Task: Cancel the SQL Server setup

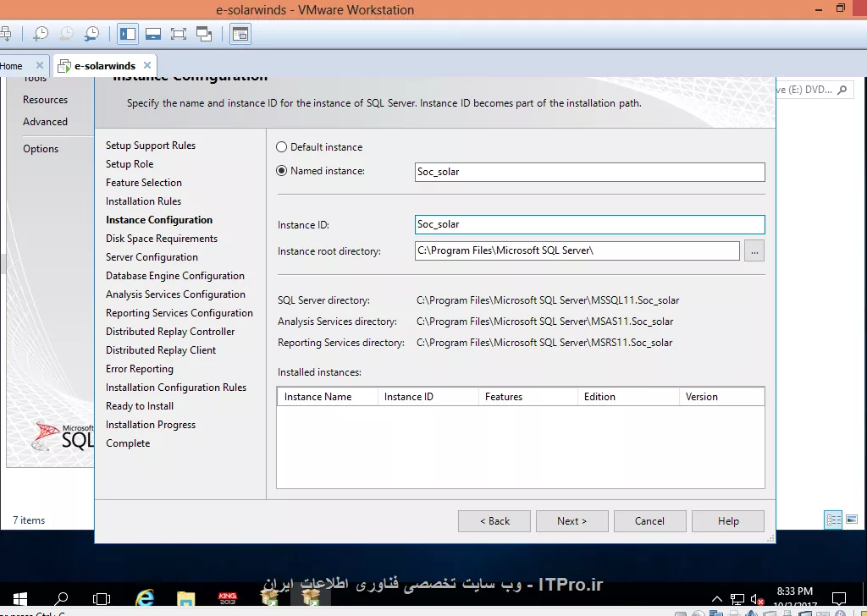Action: coord(649,521)
